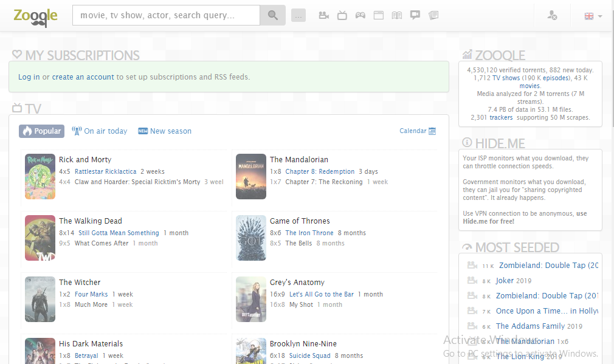614x364 pixels.
Task: Open The Mandalorian Chapter 8: Redemption episode
Action: point(320,171)
